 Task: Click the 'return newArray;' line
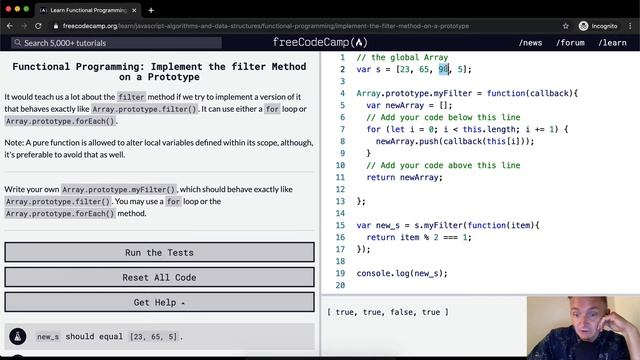click(x=404, y=177)
